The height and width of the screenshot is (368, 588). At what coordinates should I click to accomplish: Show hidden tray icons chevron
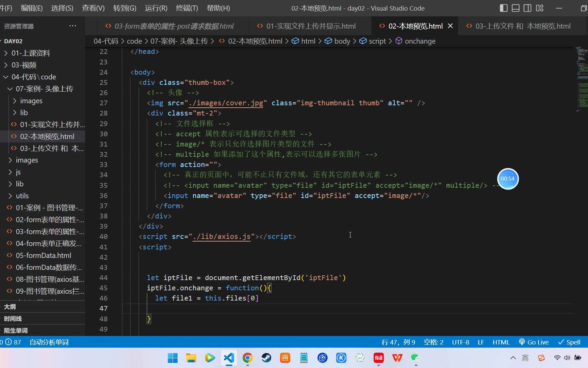tap(513, 358)
